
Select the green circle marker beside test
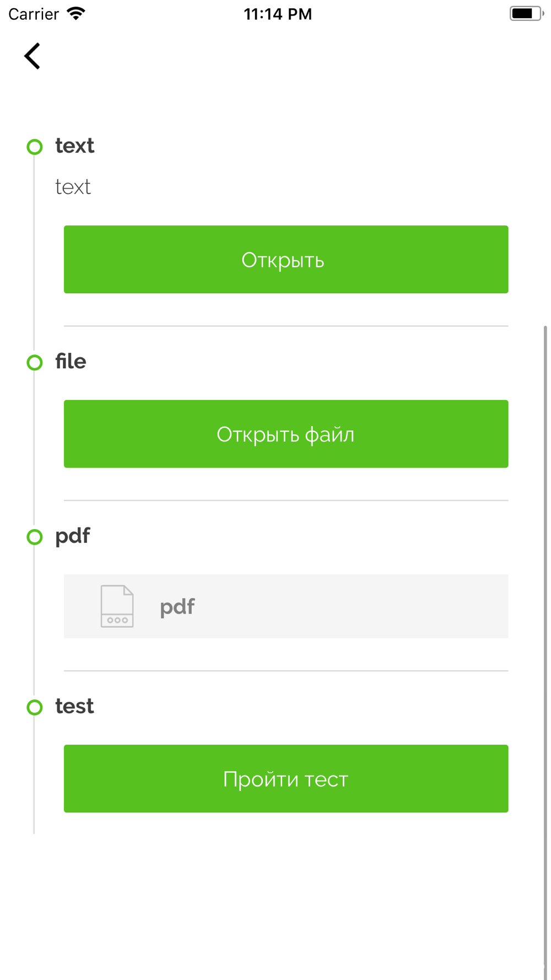(x=35, y=707)
